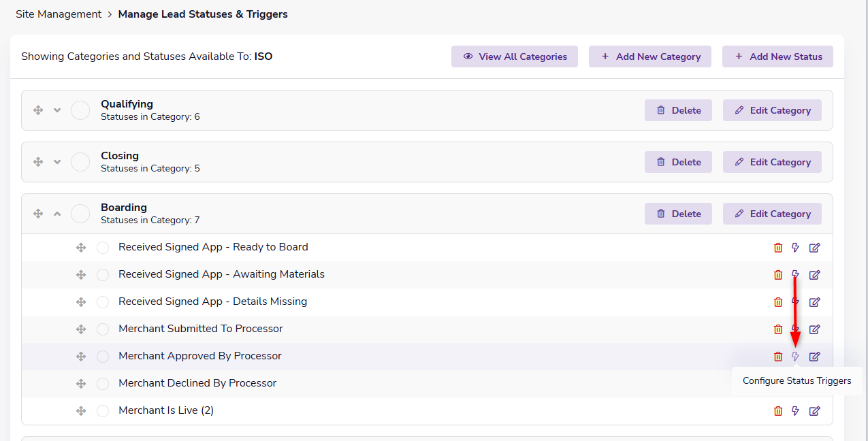Click Add New Status button
Image resolution: width=868 pixels, height=441 pixels.
pyautogui.click(x=777, y=56)
